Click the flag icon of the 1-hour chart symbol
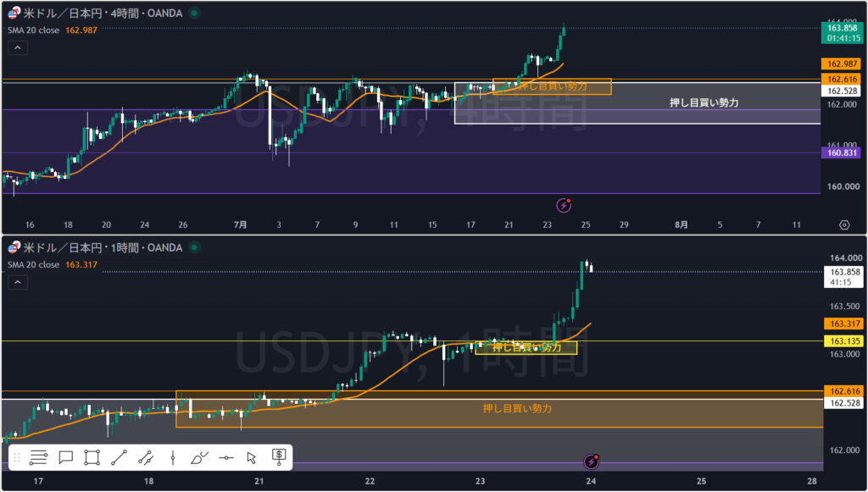Viewport: 868px width, 492px height. click(14, 247)
